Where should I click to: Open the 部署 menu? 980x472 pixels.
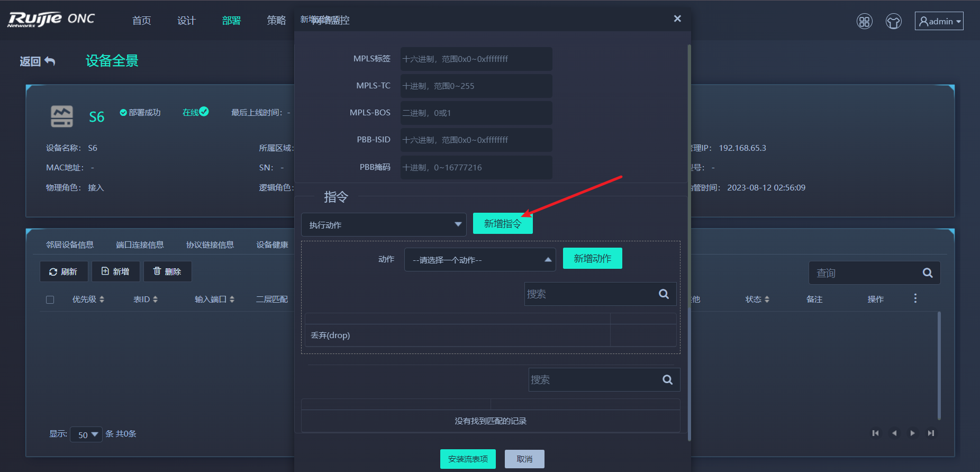[231, 21]
